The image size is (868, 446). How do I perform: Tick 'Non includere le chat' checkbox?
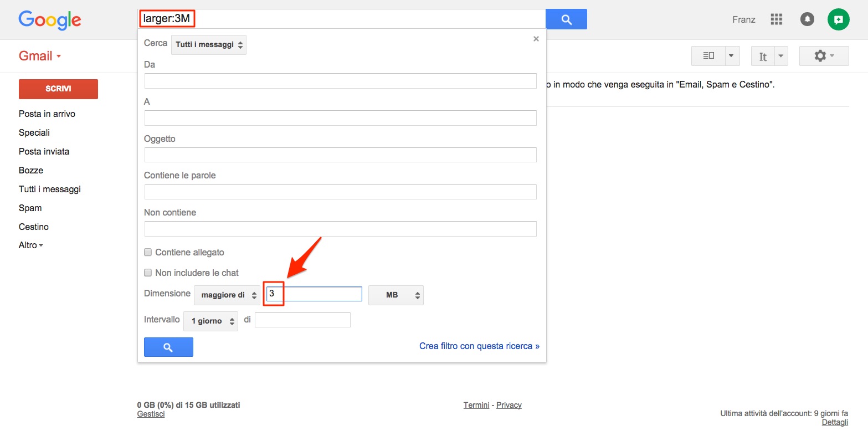(x=148, y=273)
